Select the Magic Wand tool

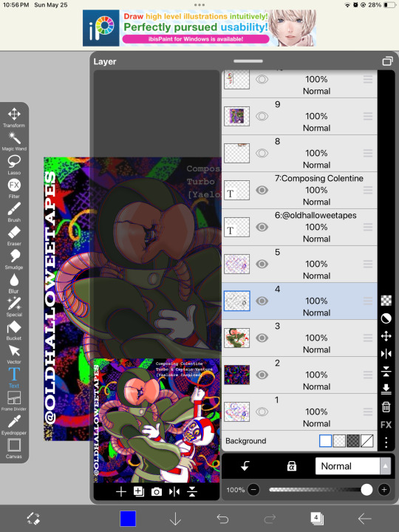[14, 141]
